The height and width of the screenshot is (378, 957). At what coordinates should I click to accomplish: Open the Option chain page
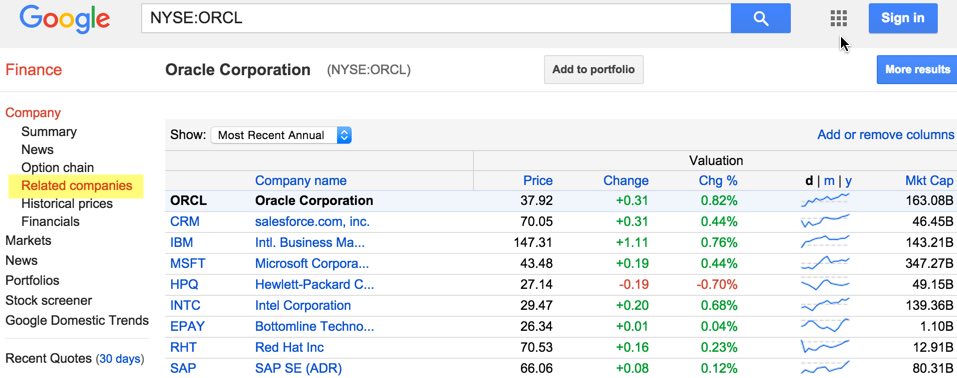click(x=57, y=167)
